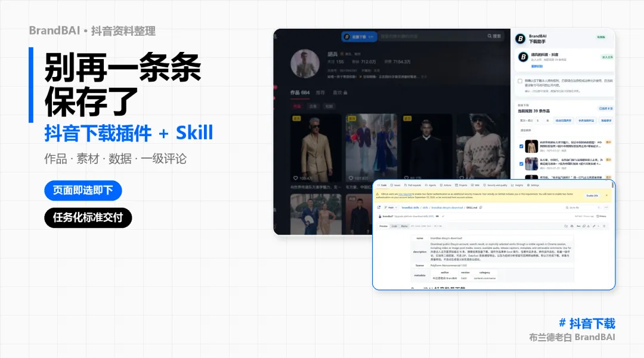The image size is (644, 358).
Task: Open the three-dot more menu beside Go to file
Action: [606, 208]
